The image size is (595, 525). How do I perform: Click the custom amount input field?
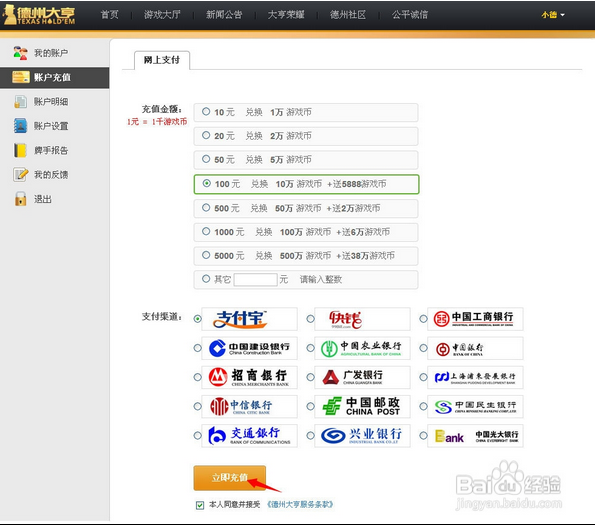pyautogui.click(x=255, y=280)
